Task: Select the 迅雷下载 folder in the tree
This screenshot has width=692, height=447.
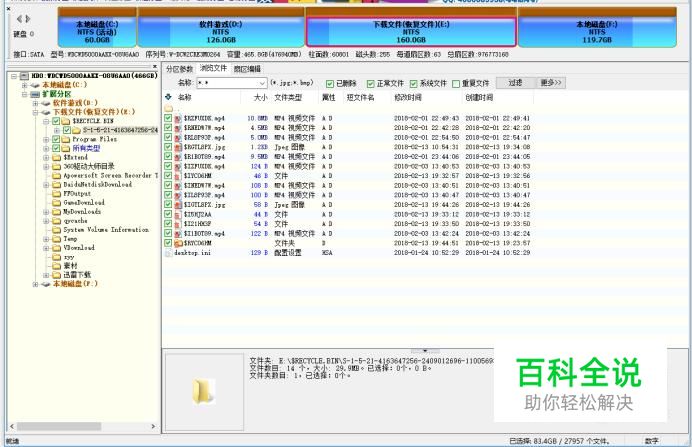Action: [77, 275]
